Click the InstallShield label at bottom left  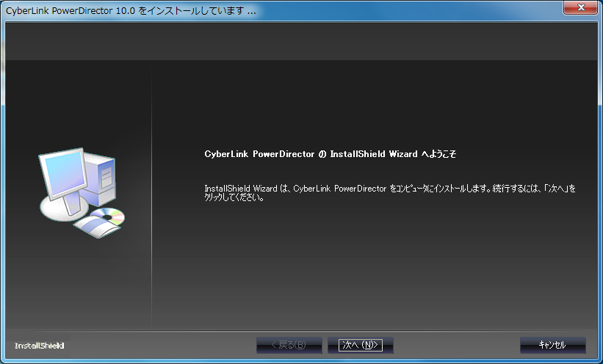click(39, 346)
